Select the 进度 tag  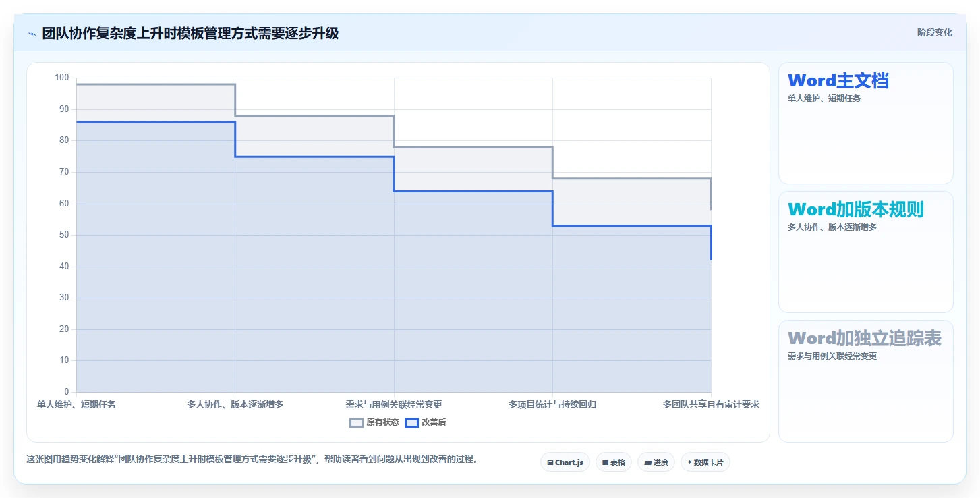tap(656, 462)
